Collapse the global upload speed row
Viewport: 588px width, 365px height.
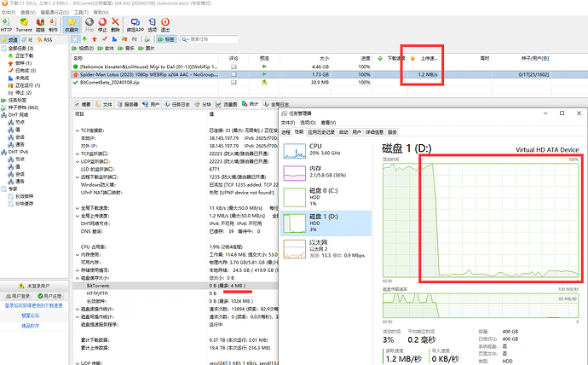[x=78, y=216]
